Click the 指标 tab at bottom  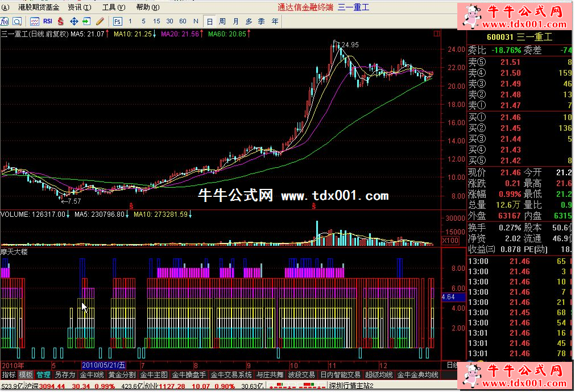pyautogui.click(x=9, y=375)
